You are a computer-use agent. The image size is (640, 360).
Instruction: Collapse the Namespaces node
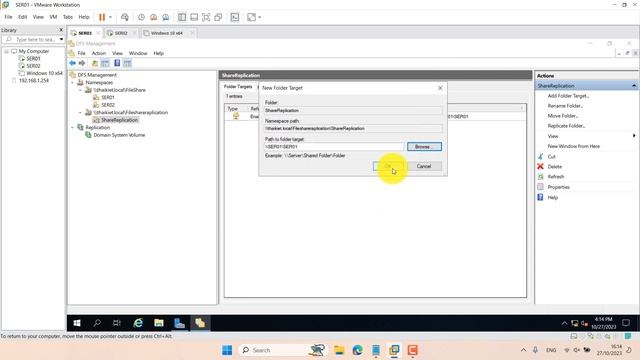pos(73,82)
